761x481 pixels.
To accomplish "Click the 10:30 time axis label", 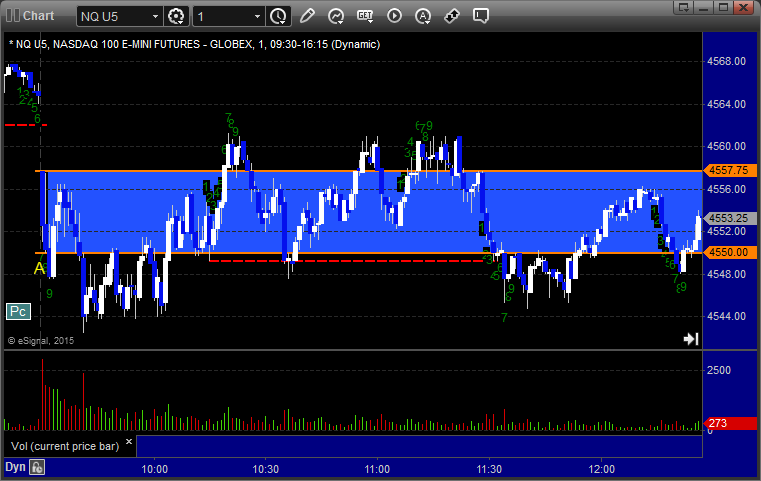I will tap(265, 469).
